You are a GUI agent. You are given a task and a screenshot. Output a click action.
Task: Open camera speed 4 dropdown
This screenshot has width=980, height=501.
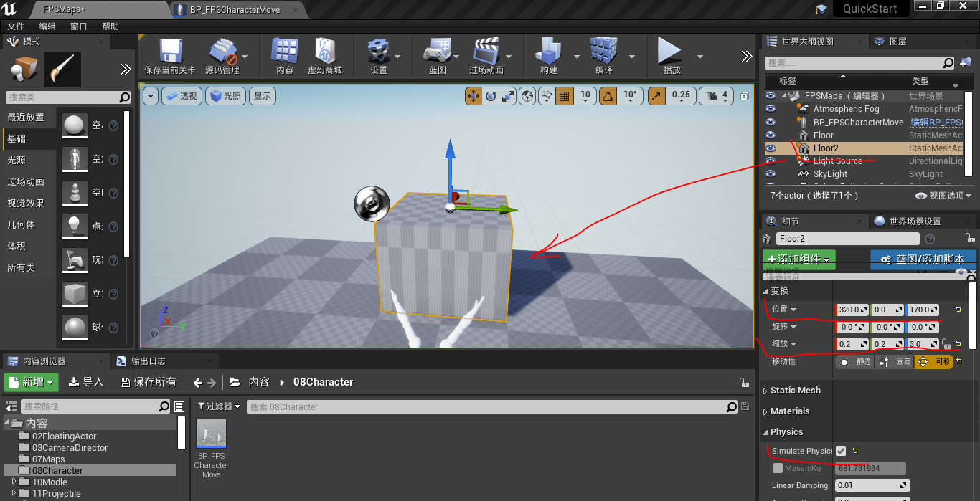[716, 96]
